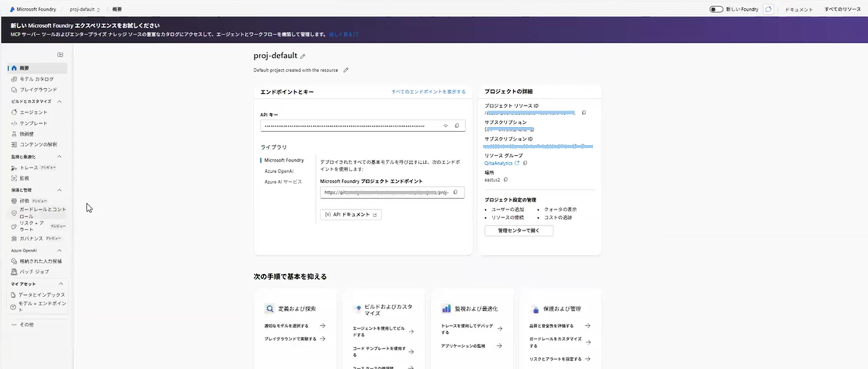The image size is (868, 369).
Task: Open the アプリケーションの監視 step
Action: [x=472, y=346]
